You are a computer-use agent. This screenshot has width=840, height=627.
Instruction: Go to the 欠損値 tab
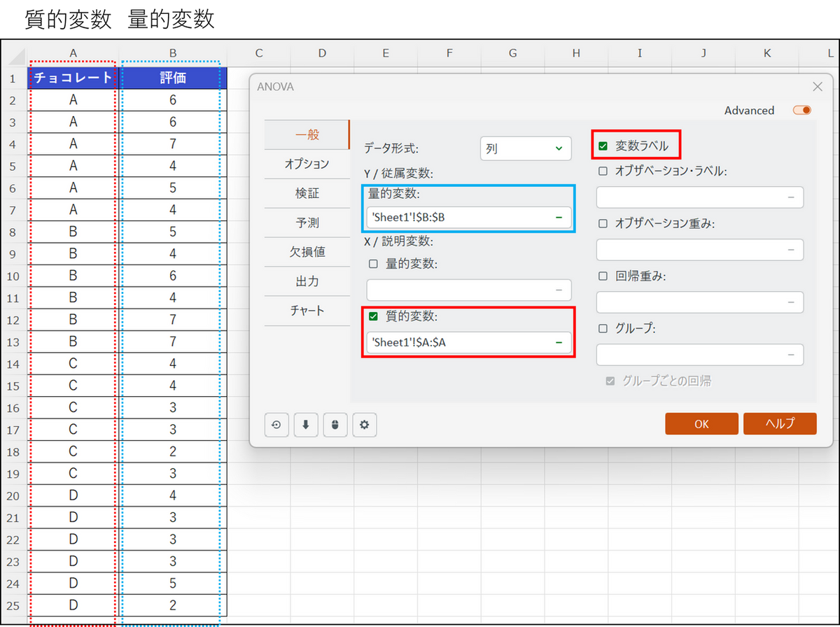tap(307, 252)
